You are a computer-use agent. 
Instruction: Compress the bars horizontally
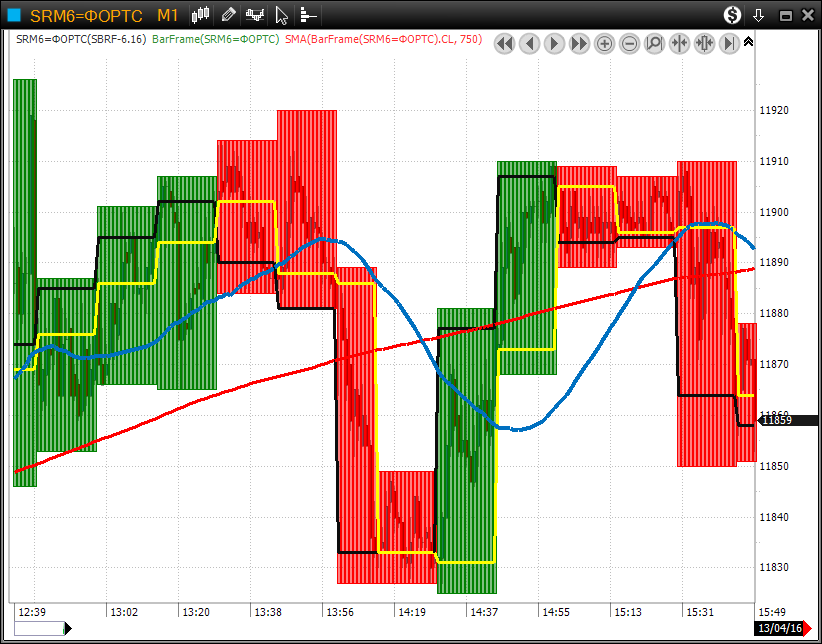(x=679, y=43)
